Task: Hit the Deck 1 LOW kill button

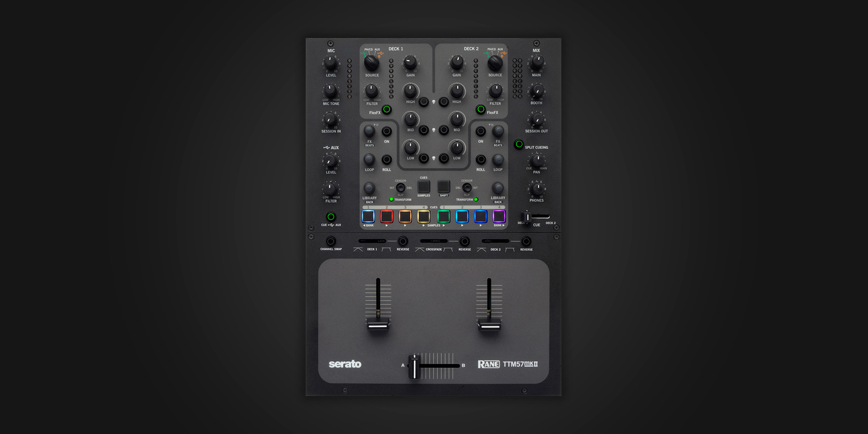Action: click(423, 158)
